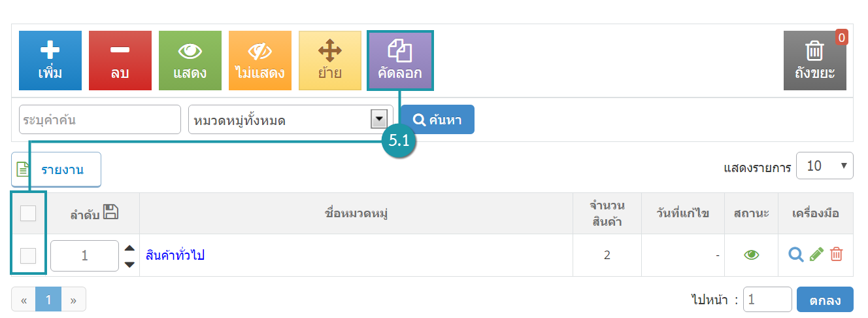
Task: Open the แสดงรายการ 10 per-page dropdown
Action: pyautogui.click(x=825, y=166)
